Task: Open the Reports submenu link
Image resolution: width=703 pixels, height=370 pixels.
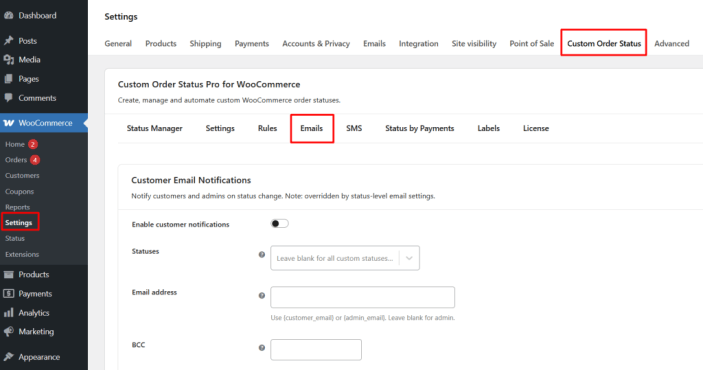Action: [x=17, y=207]
